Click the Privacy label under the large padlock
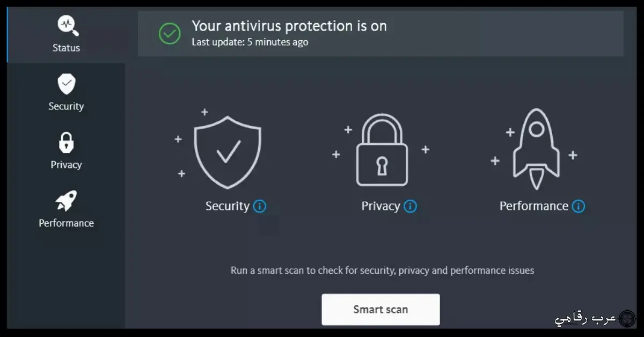 380,207
